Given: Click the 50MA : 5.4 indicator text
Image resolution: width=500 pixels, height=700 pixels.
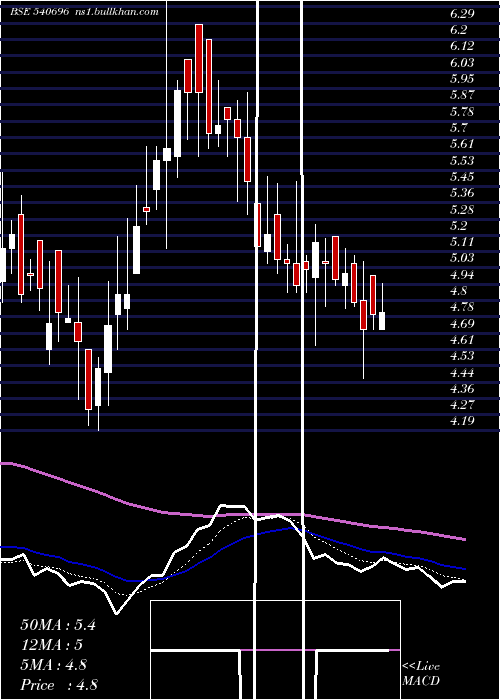Looking at the screenshot, I should tap(58, 625).
